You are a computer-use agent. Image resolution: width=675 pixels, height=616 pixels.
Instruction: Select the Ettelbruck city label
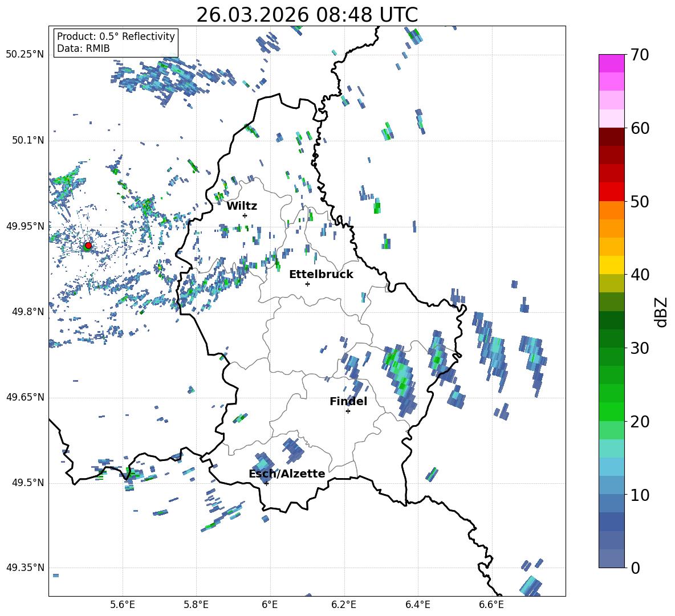pyautogui.click(x=321, y=275)
